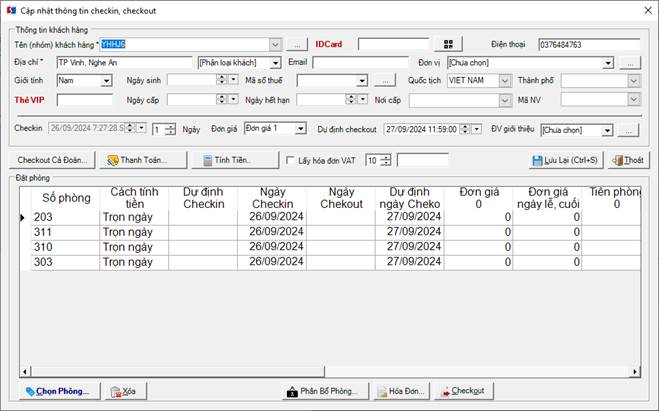Click the browse button beside customer name
659x411 pixels.
point(297,44)
